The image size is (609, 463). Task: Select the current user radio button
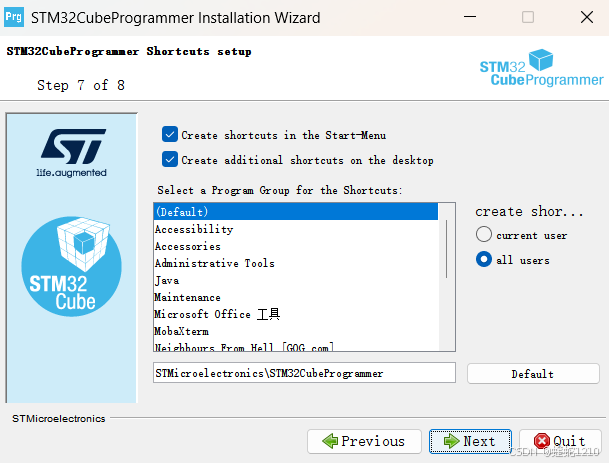(x=484, y=235)
